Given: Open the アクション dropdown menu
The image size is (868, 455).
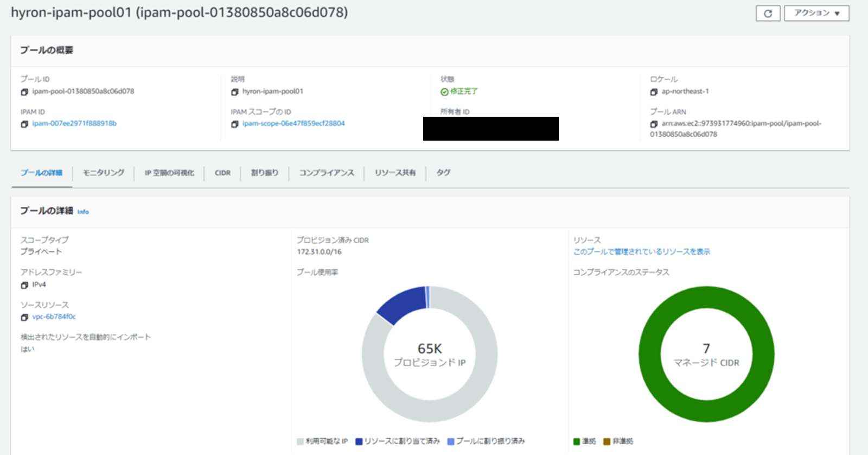Looking at the screenshot, I should 816,14.
